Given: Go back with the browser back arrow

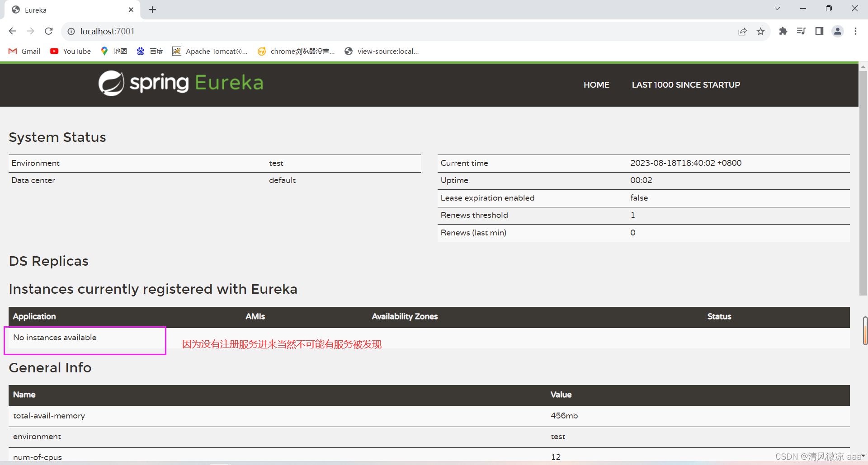Looking at the screenshot, I should pyautogui.click(x=12, y=31).
